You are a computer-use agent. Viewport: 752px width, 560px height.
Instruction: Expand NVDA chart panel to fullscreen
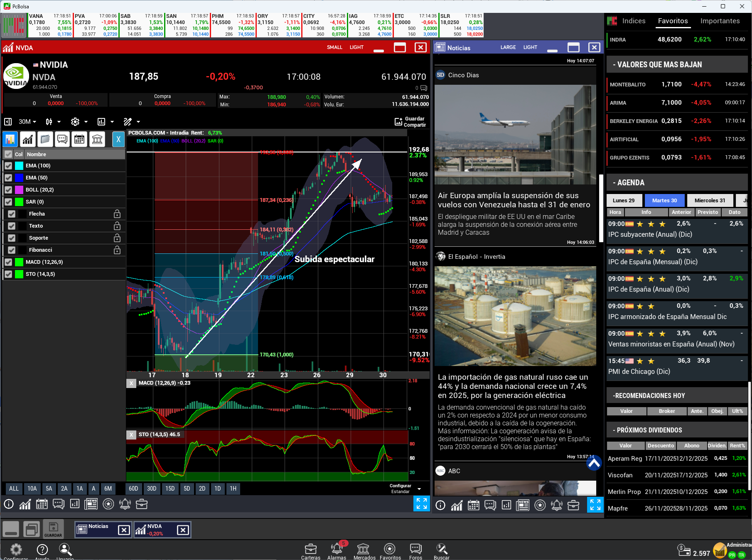(421, 504)
